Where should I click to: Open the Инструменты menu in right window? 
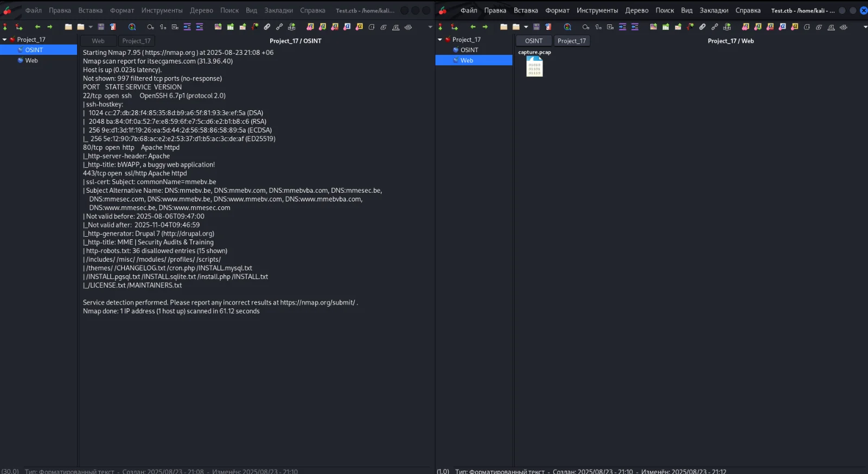click(597, 10)
